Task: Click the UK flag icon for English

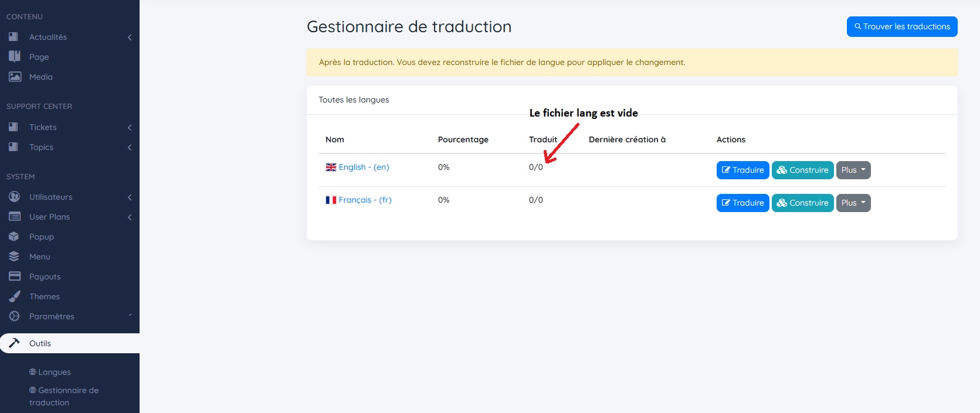Action: pyautogui.click(x=331, y=167)
